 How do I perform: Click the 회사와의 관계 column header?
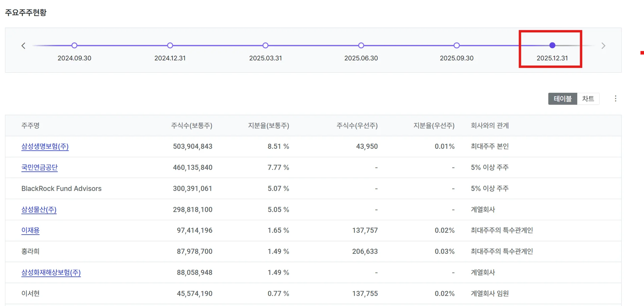490,126
